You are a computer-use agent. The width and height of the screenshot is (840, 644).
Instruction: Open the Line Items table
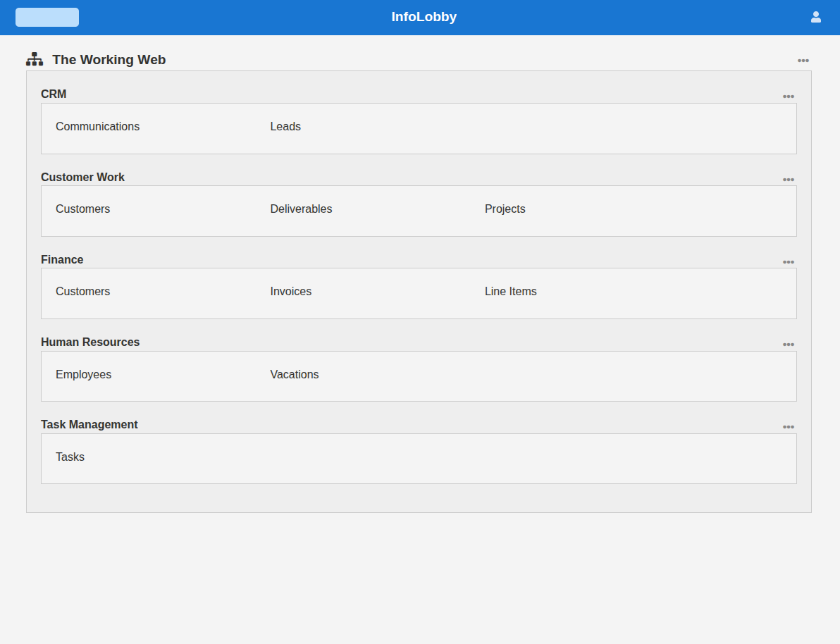[510, 292]
